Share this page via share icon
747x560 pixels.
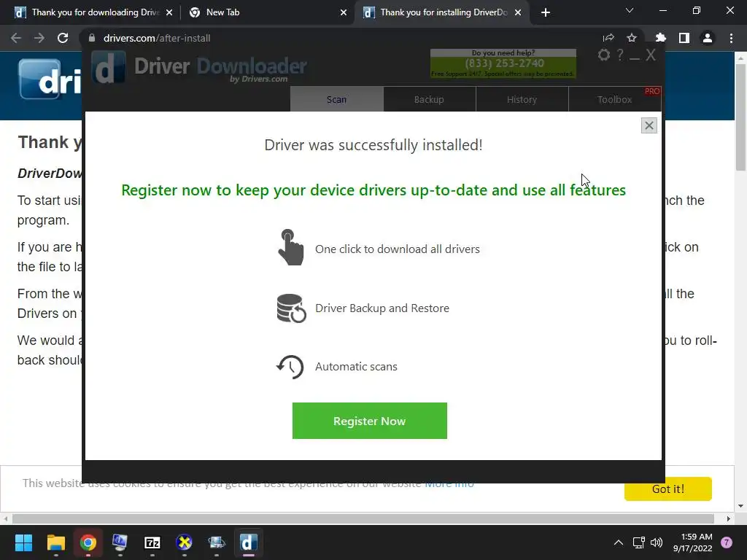click(x=608, y=38)
